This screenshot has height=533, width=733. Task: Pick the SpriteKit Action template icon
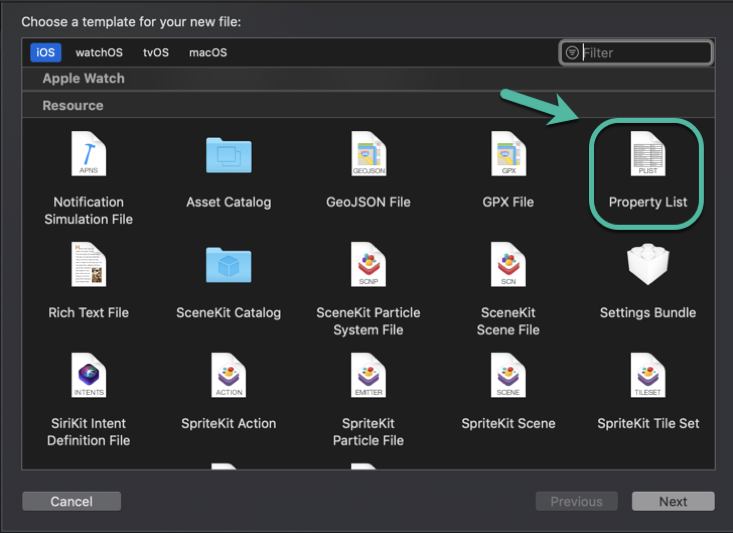(229, 375)
